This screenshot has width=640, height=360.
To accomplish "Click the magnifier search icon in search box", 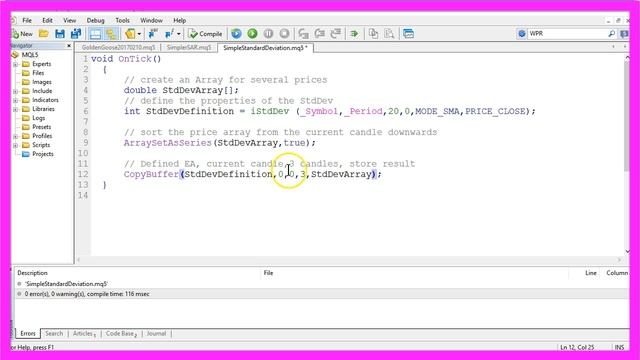I will pos(611,34).
